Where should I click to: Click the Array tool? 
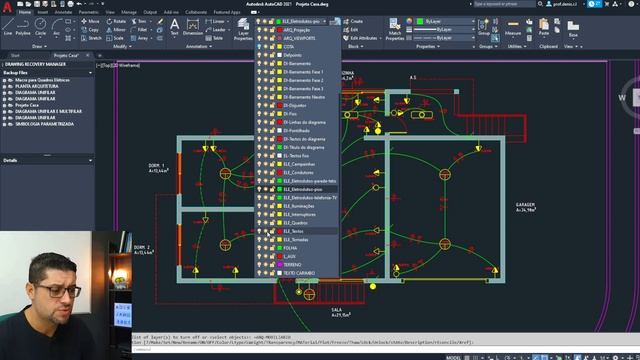click(139, 38)
